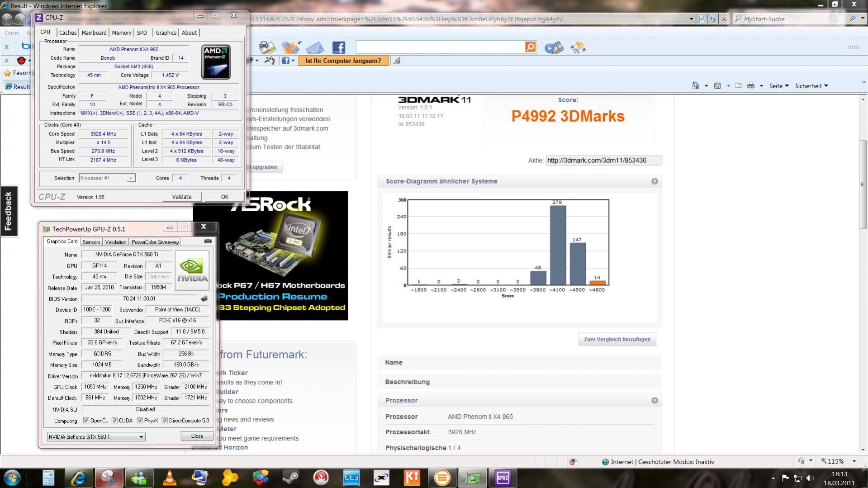Click the volume speaker tray icon
868x488 pixels.
coord(810,478)
